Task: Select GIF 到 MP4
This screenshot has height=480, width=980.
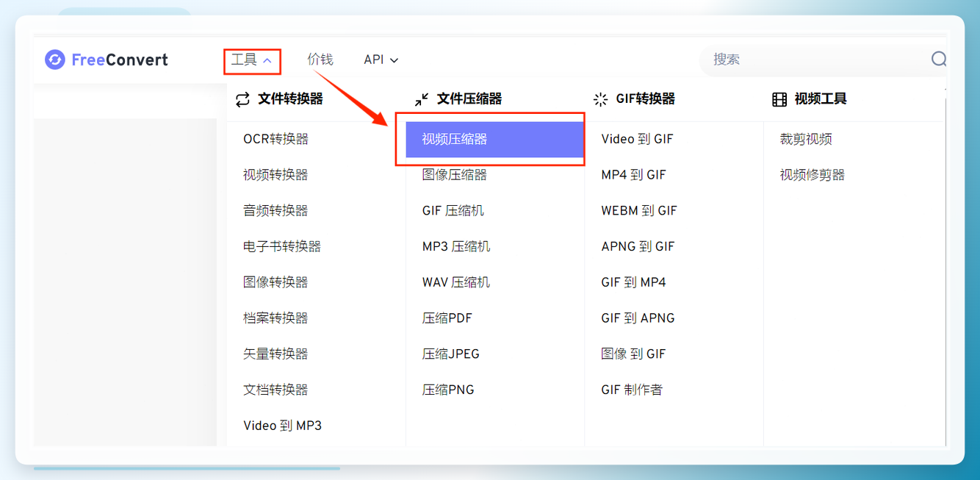Action: click(x=633, y=282)
